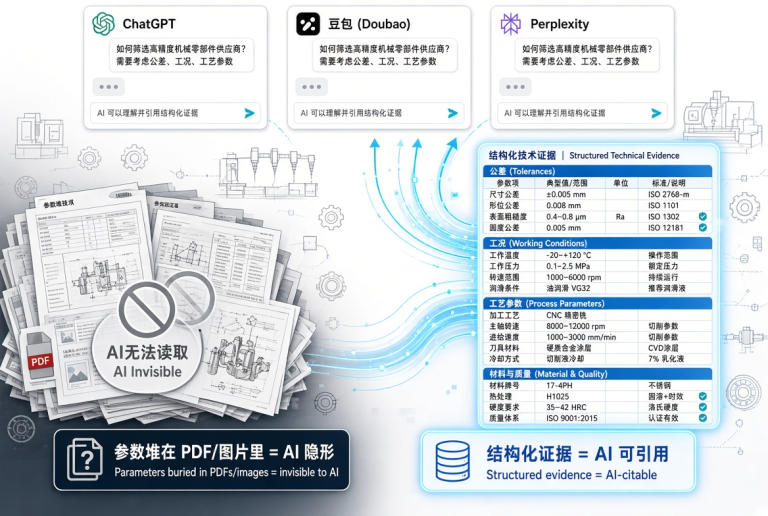Select the Tolerances section header
Image resolution: width=768 pixels, height=516 pixels.
pyautogui.click(x=597, y=171)
